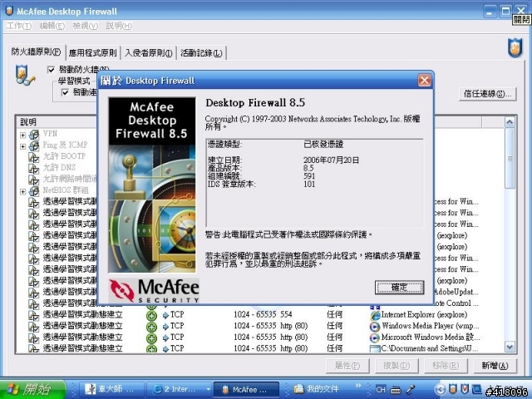Switch to 防火牆原則 tab
Image resolution: width=532 pixels, height=399 pixels.
(36, 52)
